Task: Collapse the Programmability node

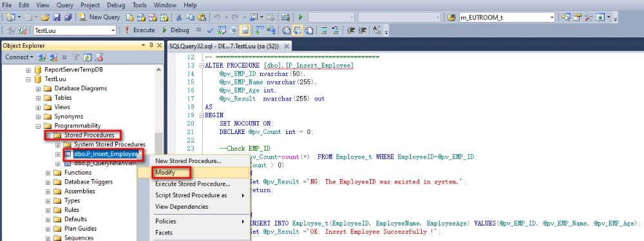Action: [38, 126]
